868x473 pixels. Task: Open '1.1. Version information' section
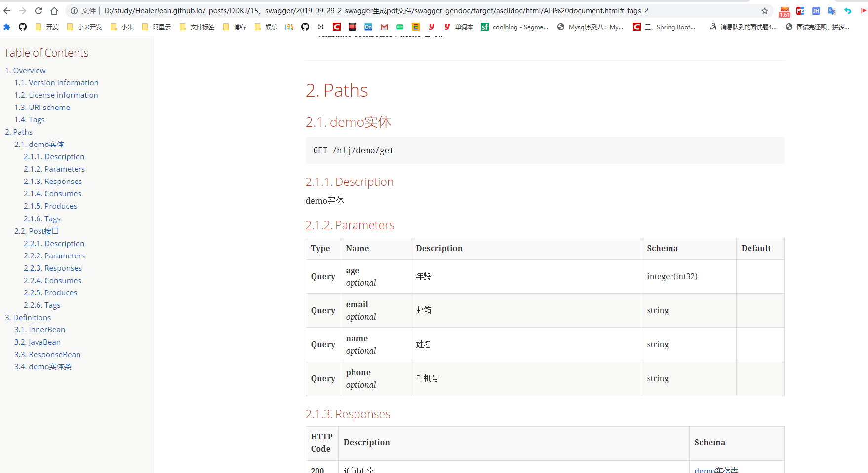56,83
